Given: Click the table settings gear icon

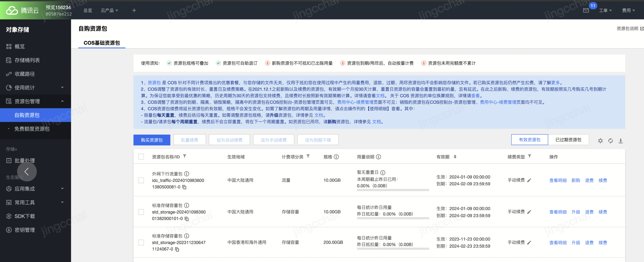Looking at the screenshot, I should coord(600,141).
